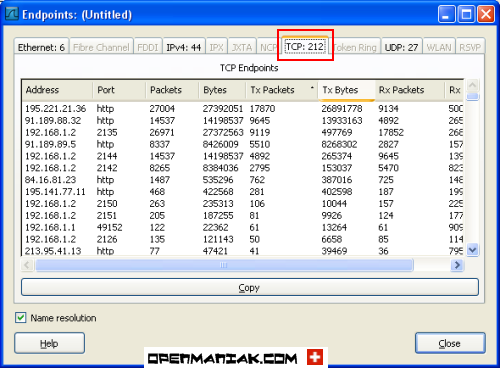Click the Tx Packets column header

pos(282,90)
